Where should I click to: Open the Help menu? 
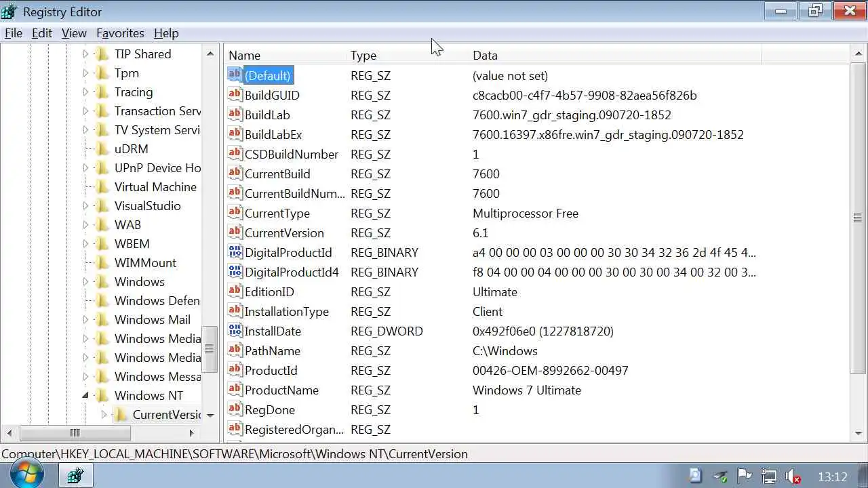pos(166,33)
